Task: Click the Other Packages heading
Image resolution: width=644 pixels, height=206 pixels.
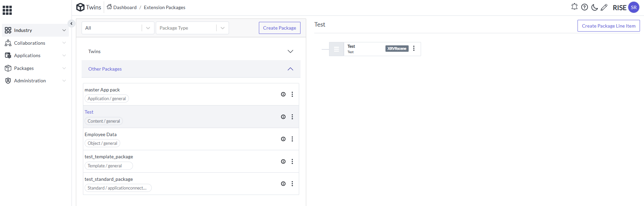Action: coord(105,69)
